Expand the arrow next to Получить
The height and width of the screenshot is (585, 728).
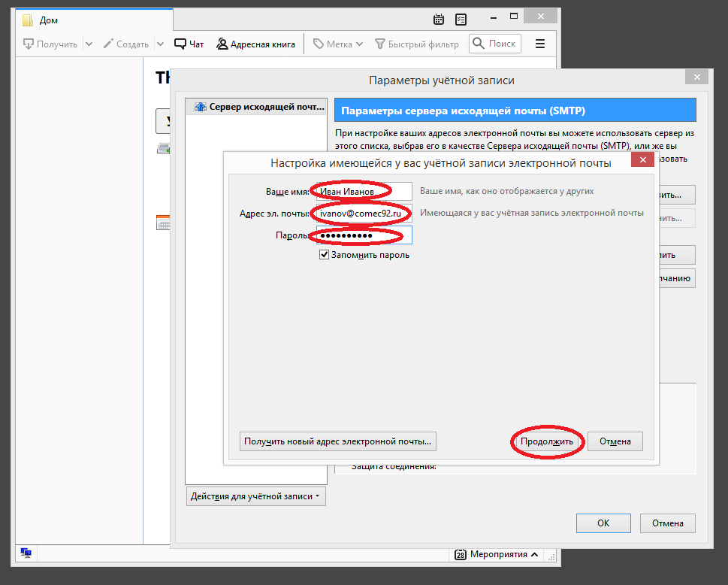tap(89, 44)
